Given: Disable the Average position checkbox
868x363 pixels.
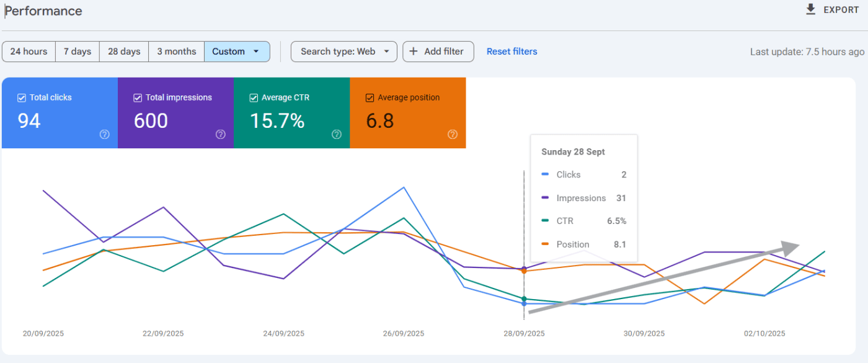Looking at the screenshot, I should [x=370, y=97].
